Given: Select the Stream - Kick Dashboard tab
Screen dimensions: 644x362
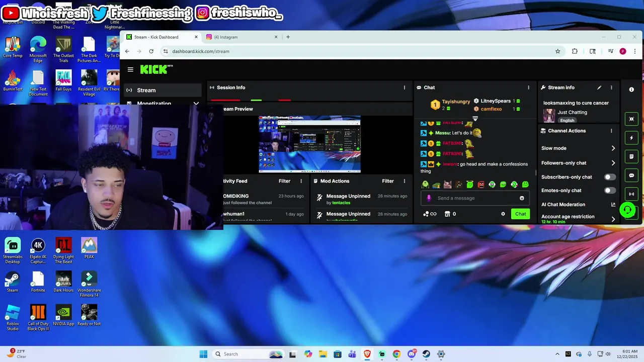Looking at the screenshot, I should 161,37.
